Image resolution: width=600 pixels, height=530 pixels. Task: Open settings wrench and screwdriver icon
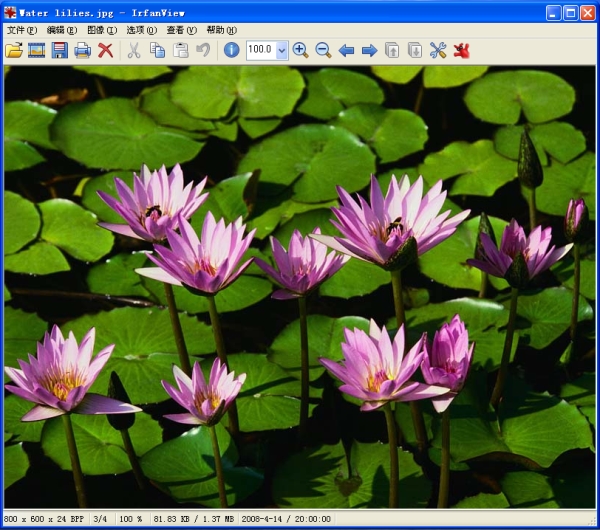[x=438, y=51]
